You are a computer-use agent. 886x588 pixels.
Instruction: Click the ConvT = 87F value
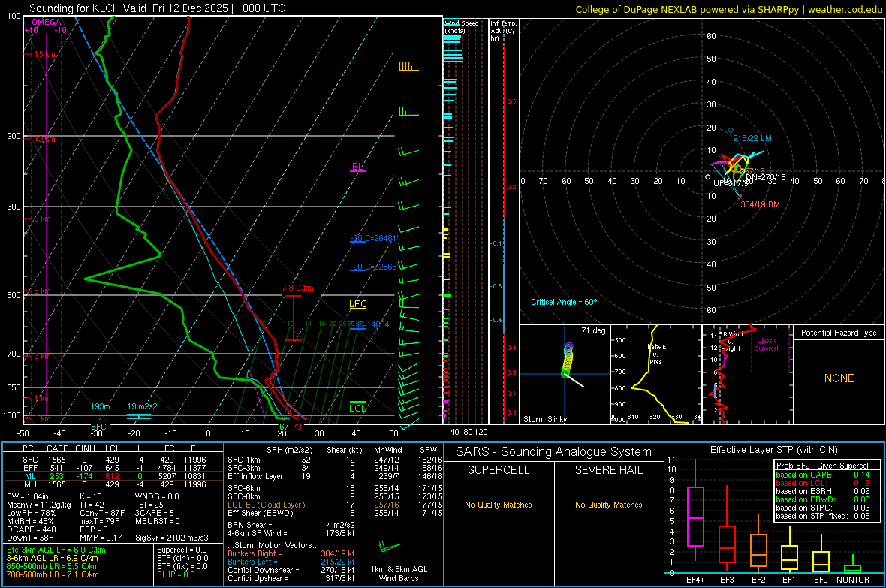[102, 514]
